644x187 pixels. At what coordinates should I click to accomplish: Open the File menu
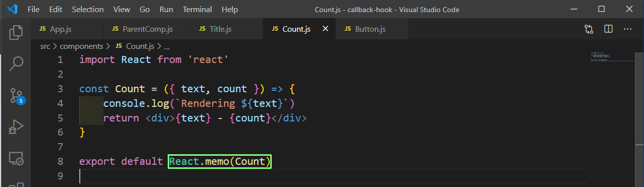click(x=34, y=10)
